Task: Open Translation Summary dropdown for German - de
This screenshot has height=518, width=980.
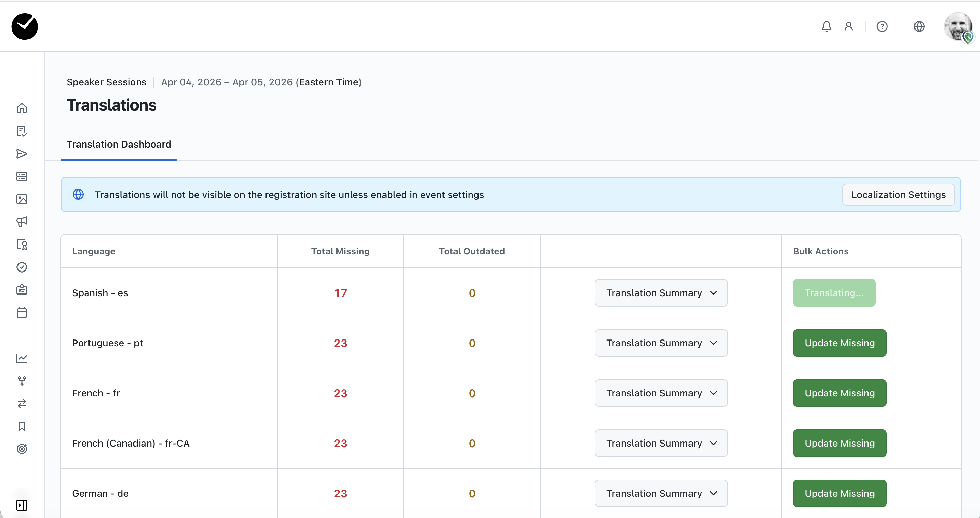Action: pyautogui.click(x=661, y=493)
